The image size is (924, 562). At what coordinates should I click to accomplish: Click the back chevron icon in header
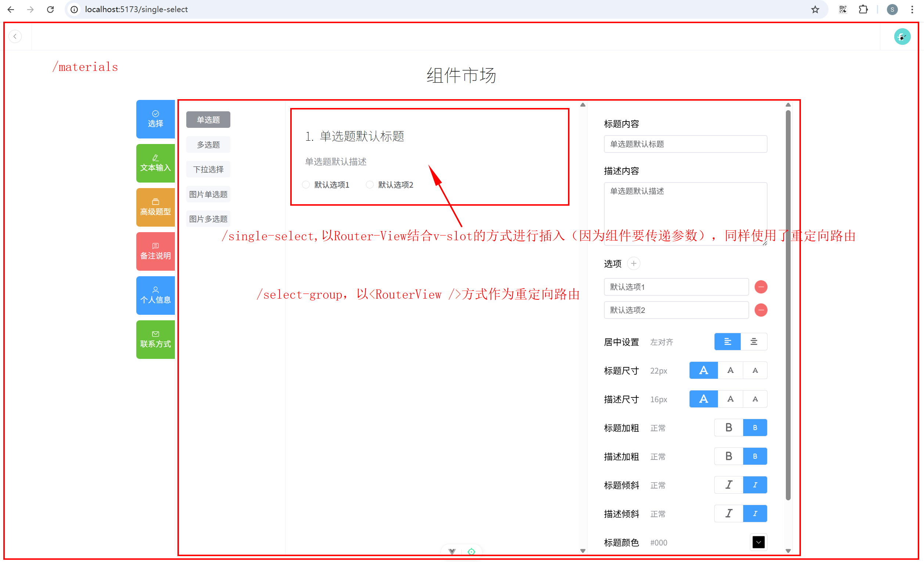click(x=15, y=36)
